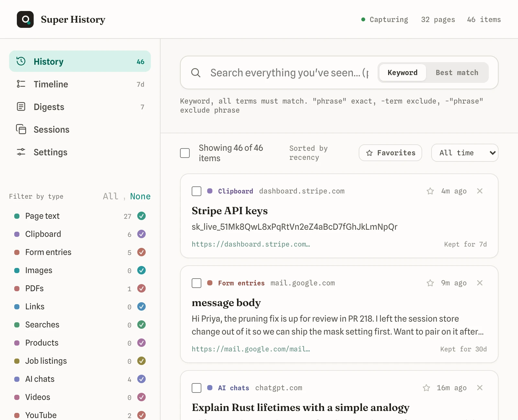Open the Stripe API keys title

(230, 211)
